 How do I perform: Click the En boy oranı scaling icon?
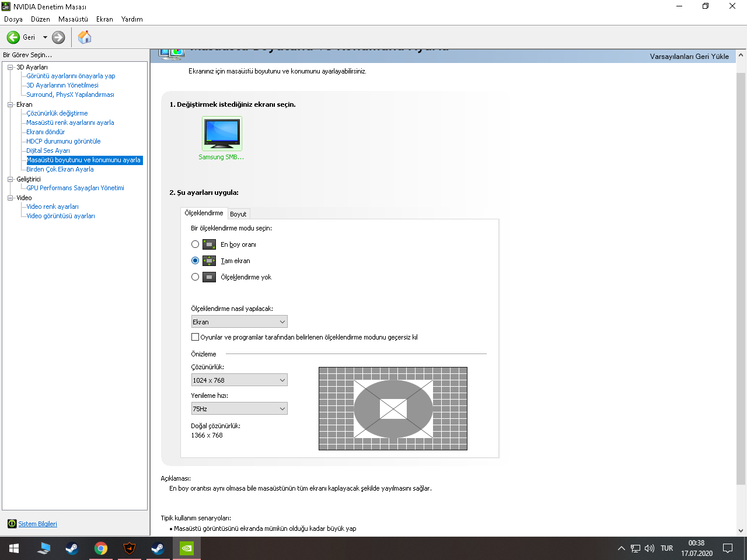tap(209, 244)
